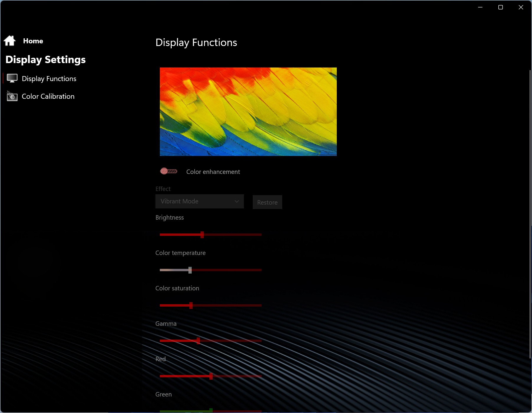
Task: Select Display Functions in the sidebar
Action: click(49, 79)
